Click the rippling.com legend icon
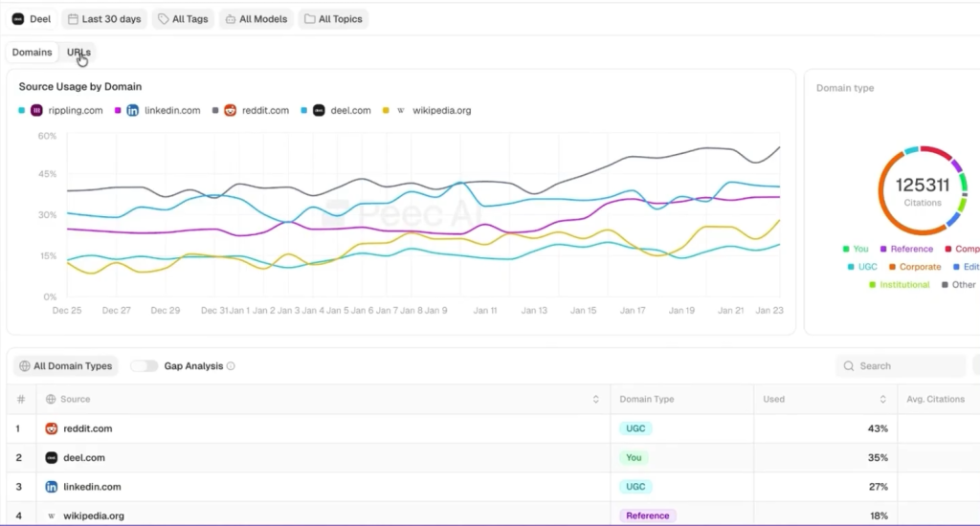The width and height of the screenshot is (980, 526). [x=37, y=111]
